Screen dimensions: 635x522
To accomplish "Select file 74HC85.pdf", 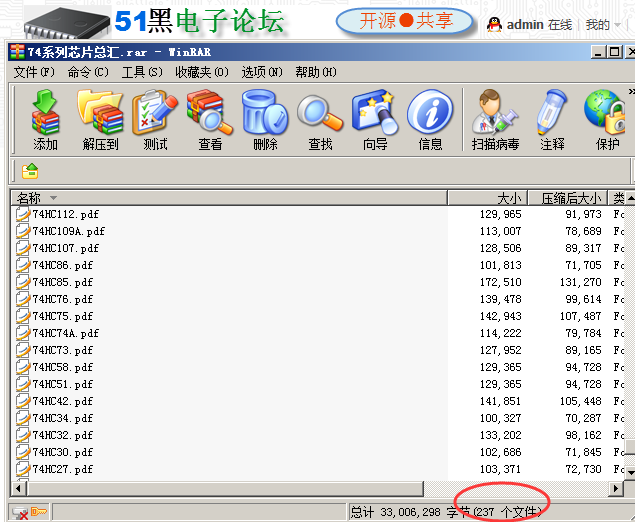I will click(62, 282).
